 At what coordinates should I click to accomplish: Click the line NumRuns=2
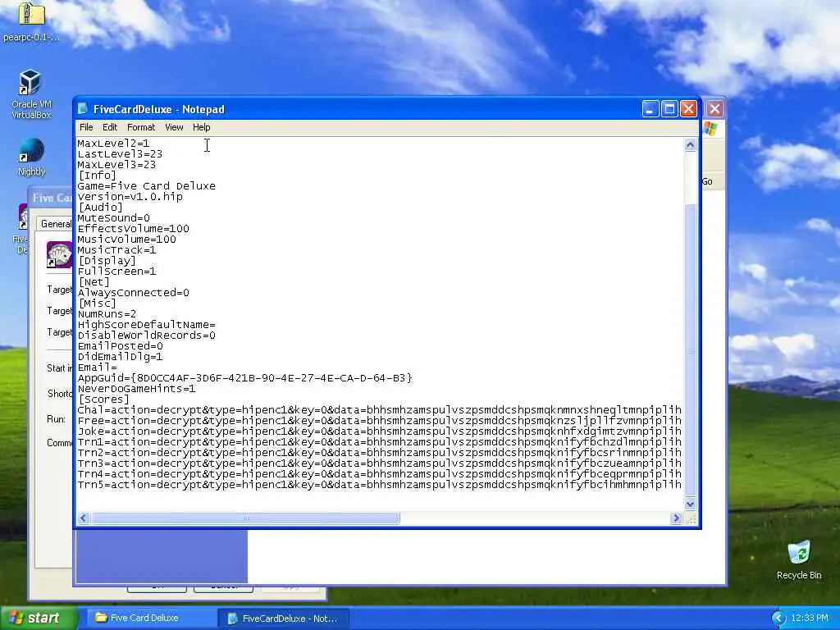click(x=107, y=314)
